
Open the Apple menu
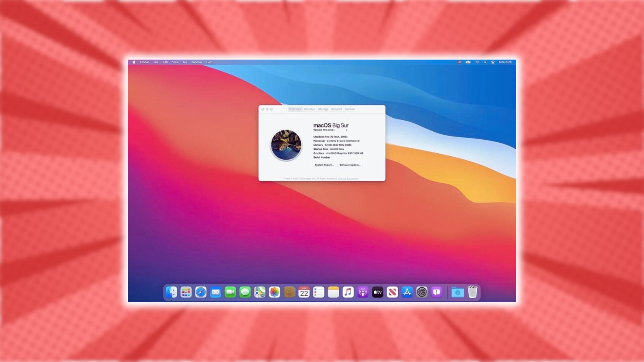pos(134,62)
